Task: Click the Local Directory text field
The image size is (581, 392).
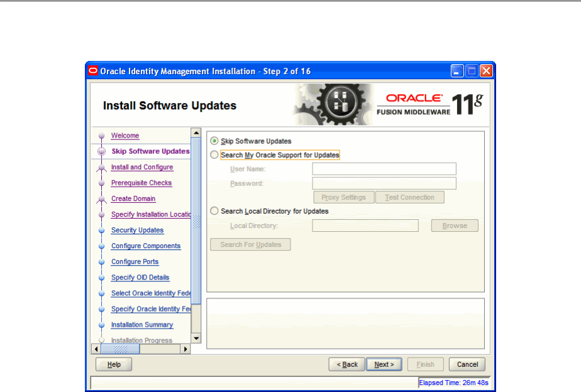Action: (x=365, y=226)
